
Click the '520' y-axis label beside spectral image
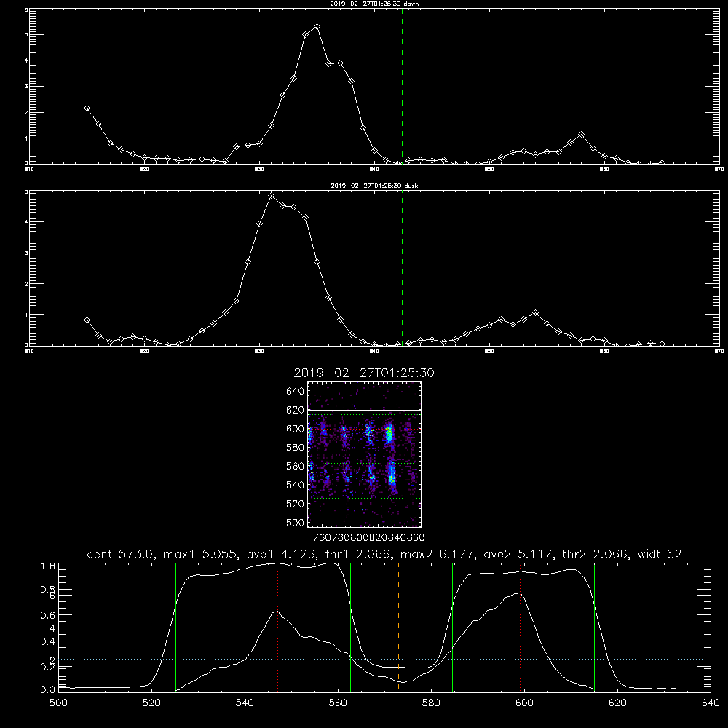[296, 504]
